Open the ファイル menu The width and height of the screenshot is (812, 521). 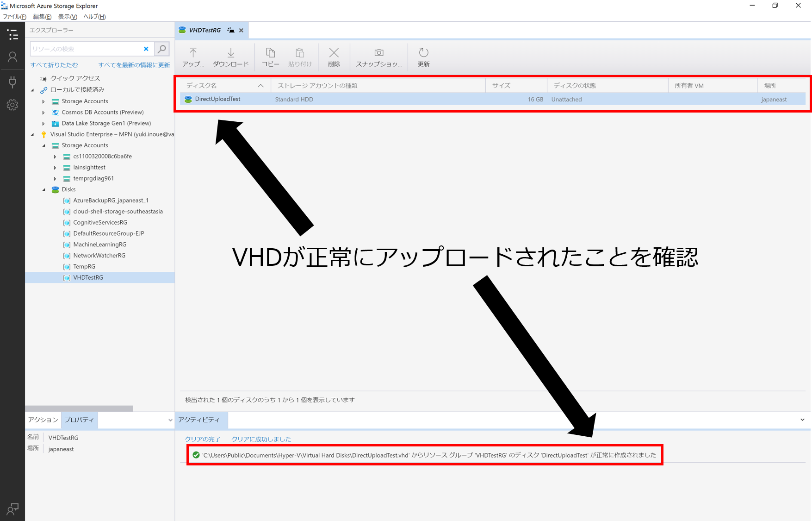coord(15,17)
